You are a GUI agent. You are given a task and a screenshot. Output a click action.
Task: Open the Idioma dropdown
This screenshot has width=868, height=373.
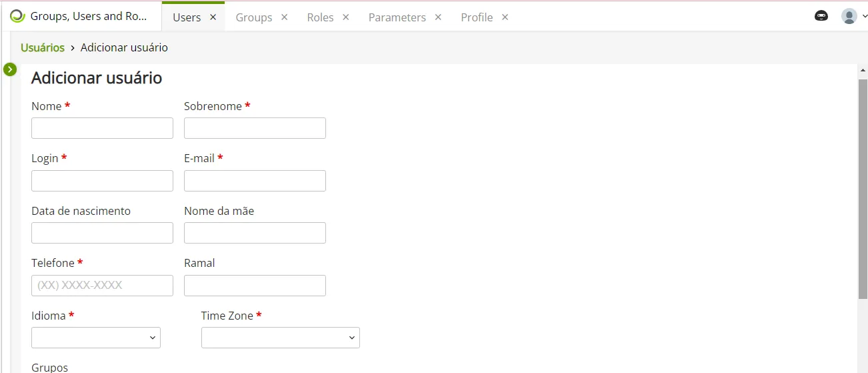(96, 338)
